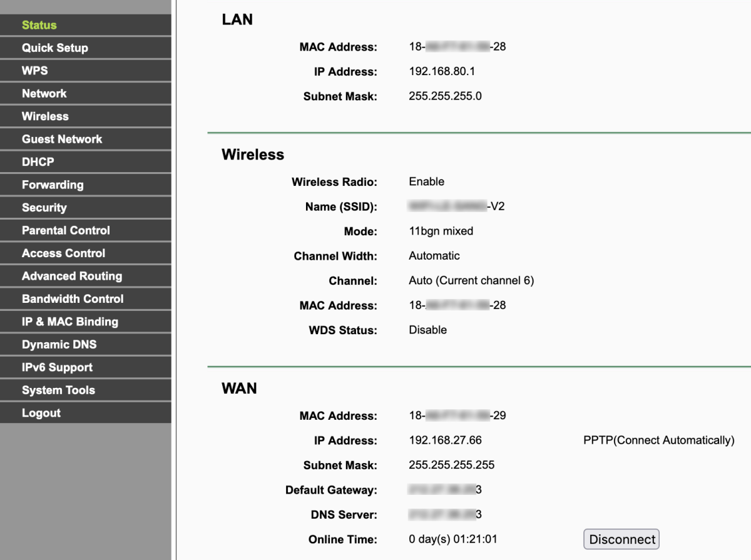Go to Advanced Routing
Screen dimensions: 751x560
click(72, 277)
